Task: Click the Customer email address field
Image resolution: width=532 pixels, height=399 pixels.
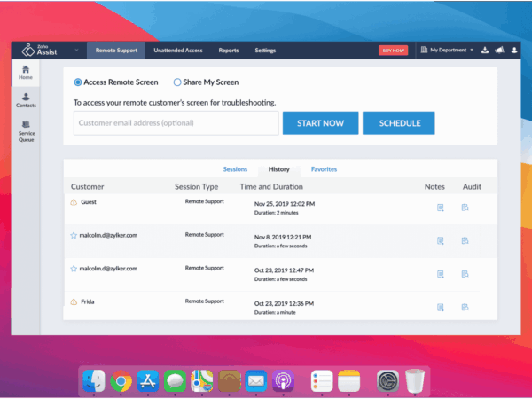Action: (176, 123)
